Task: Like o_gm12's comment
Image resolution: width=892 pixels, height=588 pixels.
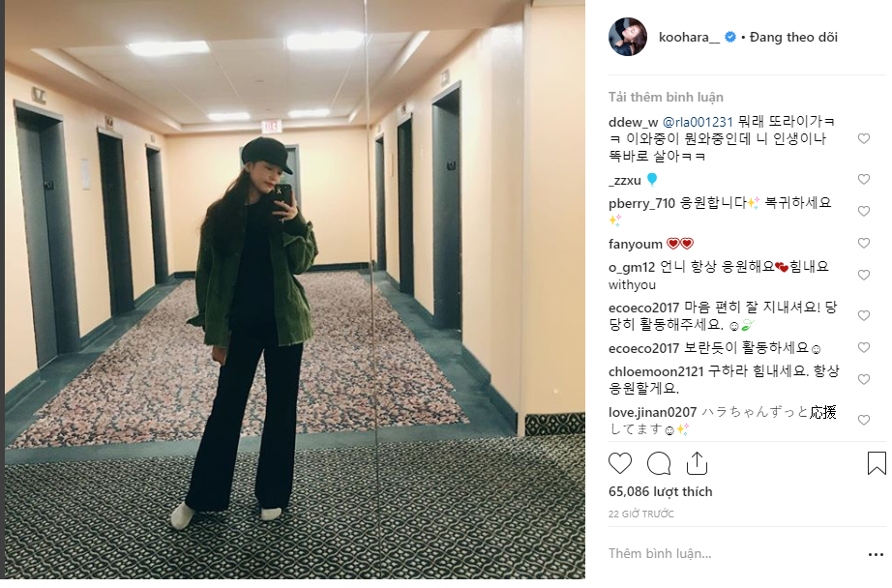Action: tap(864, 276)
